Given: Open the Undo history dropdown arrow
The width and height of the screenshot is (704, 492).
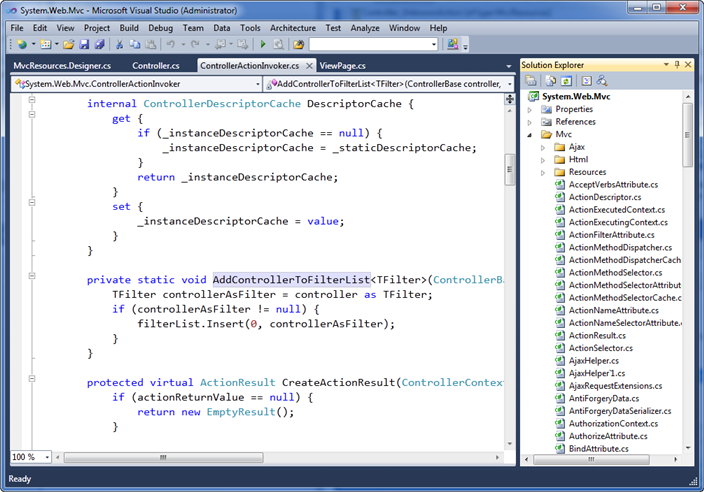Looking at the screenshot, I should [x=183, y=44].
